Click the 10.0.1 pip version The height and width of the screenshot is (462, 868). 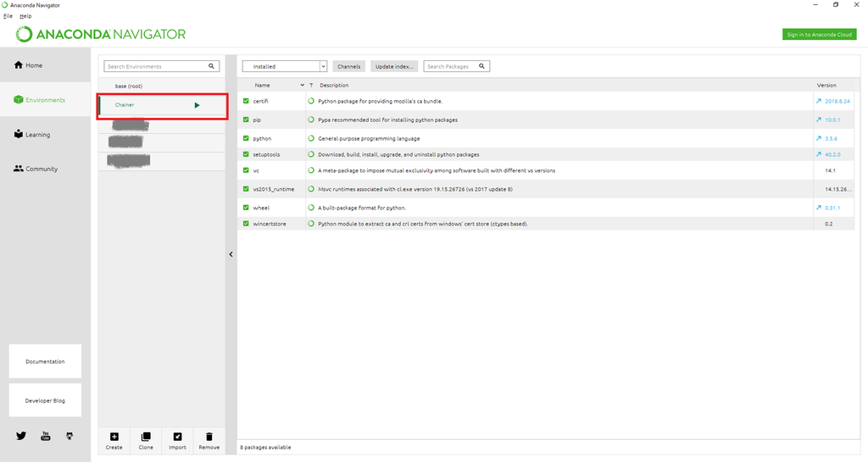click(x=832, y=120)
